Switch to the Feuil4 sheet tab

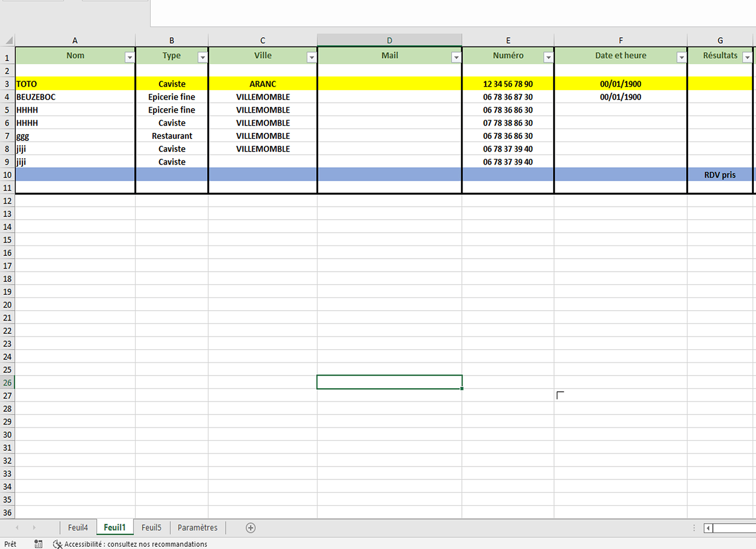click(x=78, y=528)
